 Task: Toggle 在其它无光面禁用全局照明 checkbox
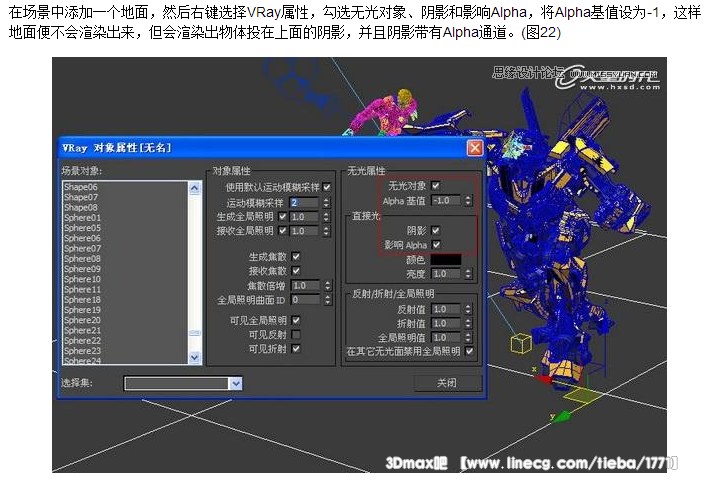pos(469,351)
